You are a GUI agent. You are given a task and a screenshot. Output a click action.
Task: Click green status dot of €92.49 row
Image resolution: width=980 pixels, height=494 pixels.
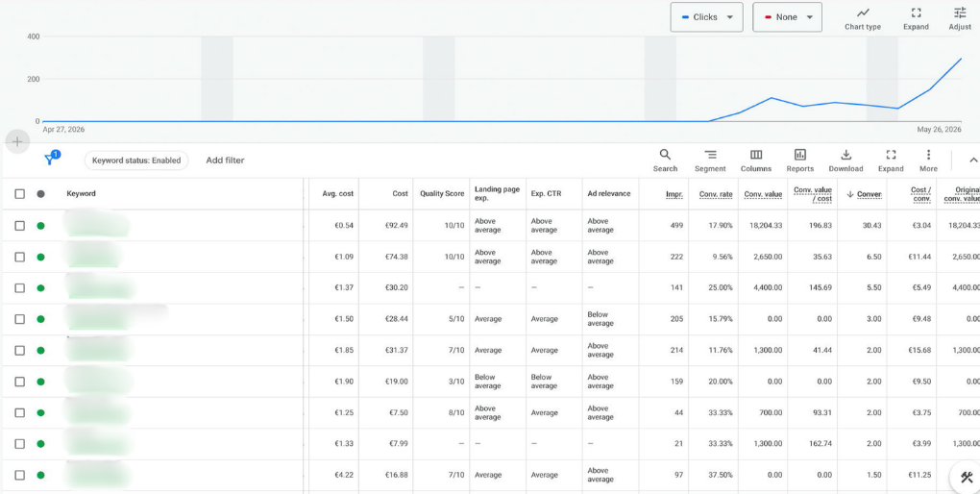(40, 226)
